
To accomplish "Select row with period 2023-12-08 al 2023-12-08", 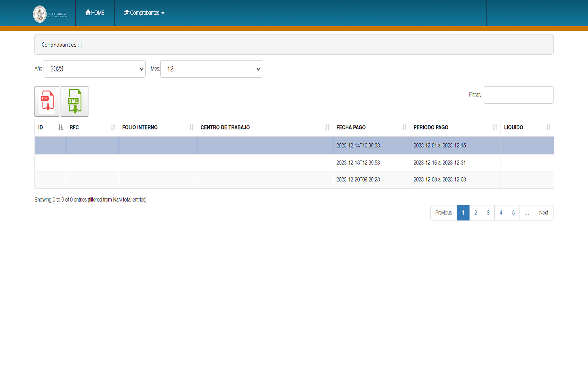I will [x=439, y=180].
